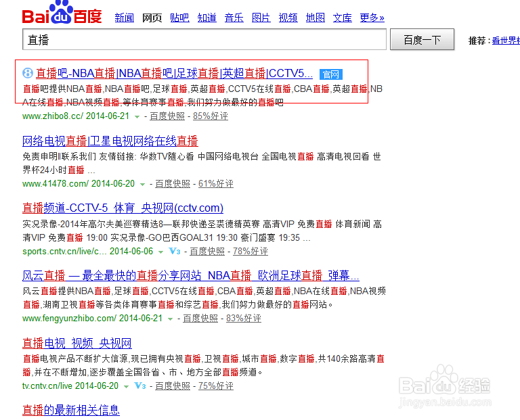Click the 61%好评 rating link

tap(216, 184)
